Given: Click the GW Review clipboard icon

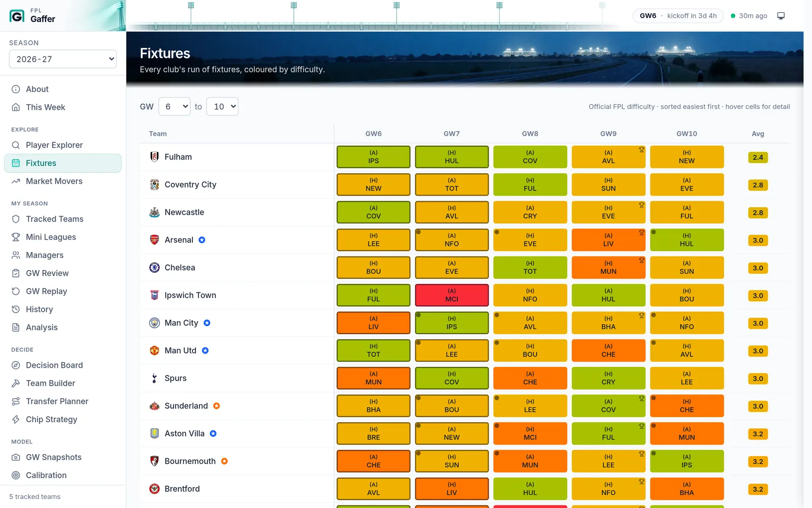Looking at the screenshot, I should [16, 273].
